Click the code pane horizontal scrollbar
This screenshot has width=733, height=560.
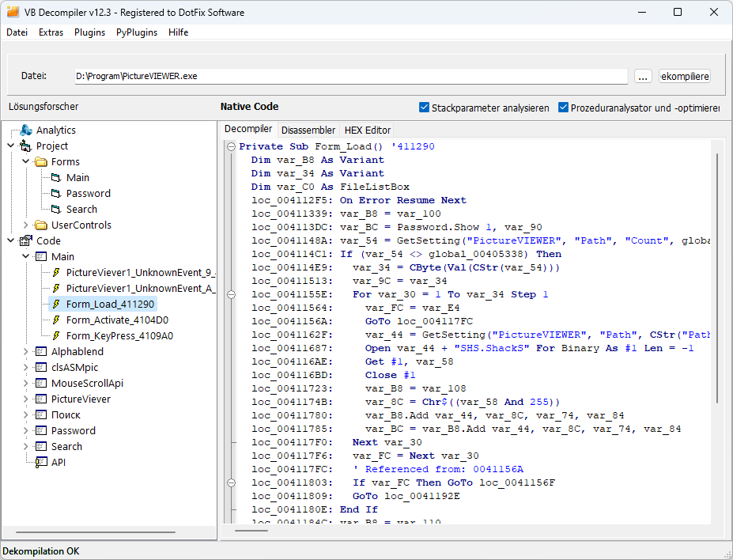pos(251,531)
